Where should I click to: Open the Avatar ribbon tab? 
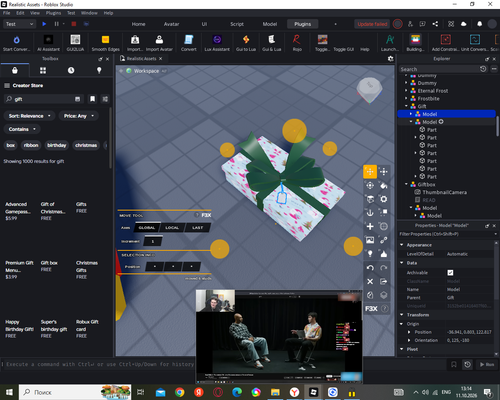coord(171,24)
